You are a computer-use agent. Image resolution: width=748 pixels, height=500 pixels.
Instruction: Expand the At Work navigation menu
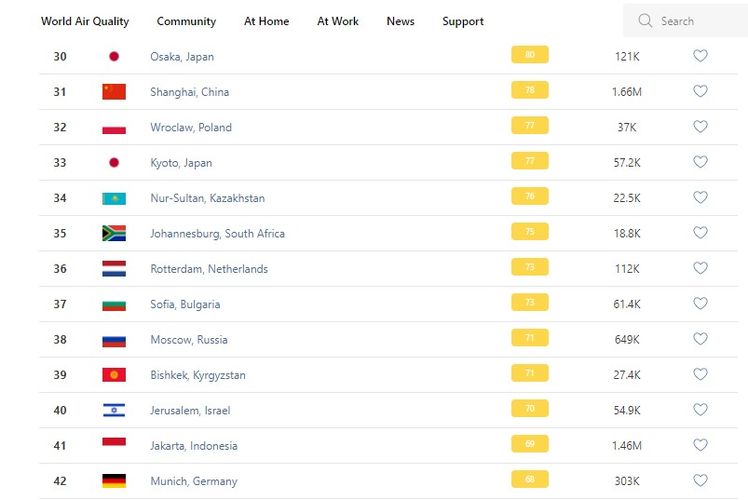(x=338, y=21)
